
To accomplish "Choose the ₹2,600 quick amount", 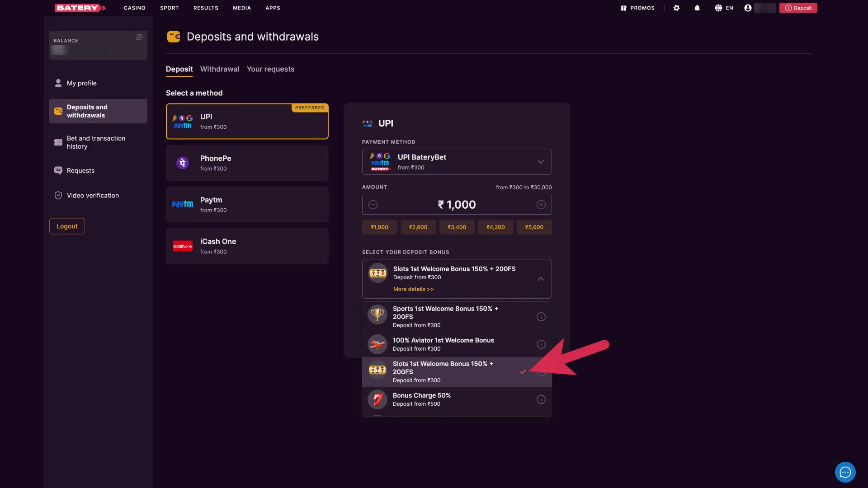I will 418,227.
